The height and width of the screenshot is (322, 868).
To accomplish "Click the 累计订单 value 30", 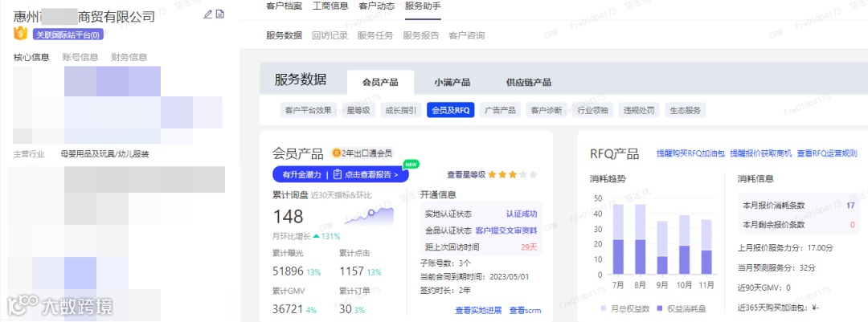I will coord(346,309).
